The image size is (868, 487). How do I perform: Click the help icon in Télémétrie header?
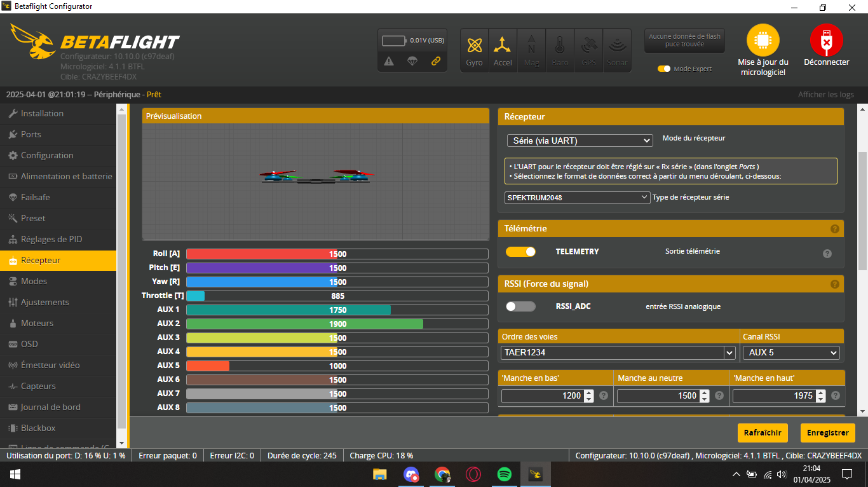[x=834, y=229]
